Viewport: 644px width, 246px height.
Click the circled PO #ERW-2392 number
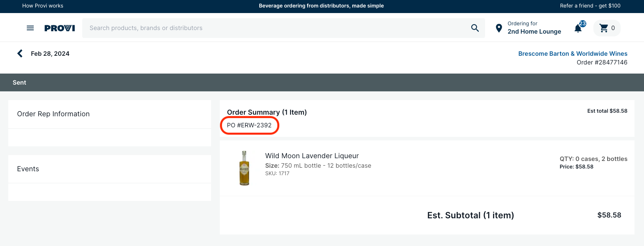(249, 125)
